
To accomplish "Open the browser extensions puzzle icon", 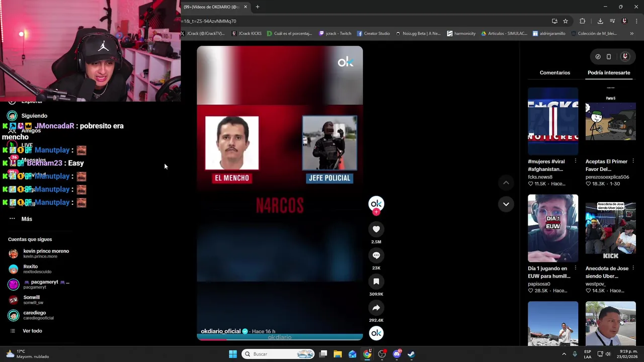I will pyautogui.click(x=583, y=21).
